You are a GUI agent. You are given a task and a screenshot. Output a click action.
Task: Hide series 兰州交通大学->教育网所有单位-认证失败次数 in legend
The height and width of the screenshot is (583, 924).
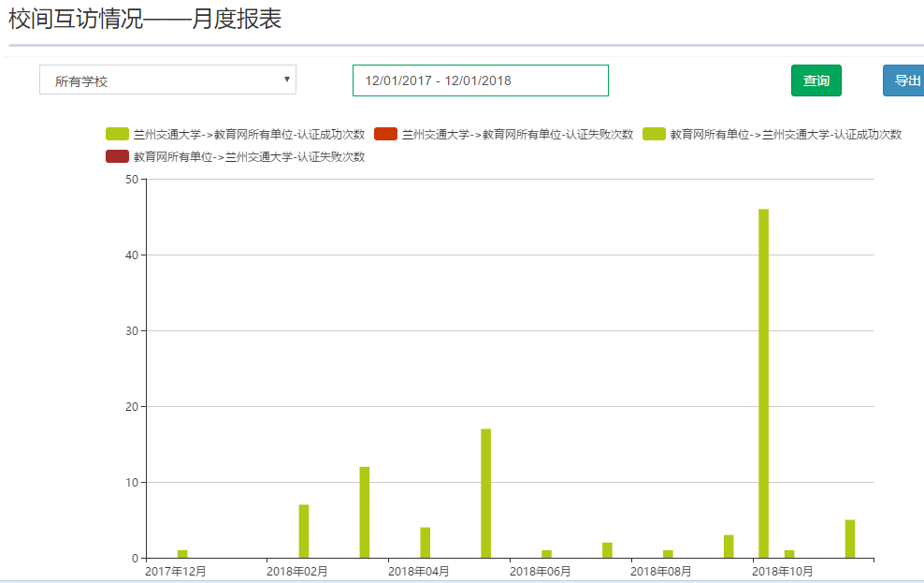[504, 134]
